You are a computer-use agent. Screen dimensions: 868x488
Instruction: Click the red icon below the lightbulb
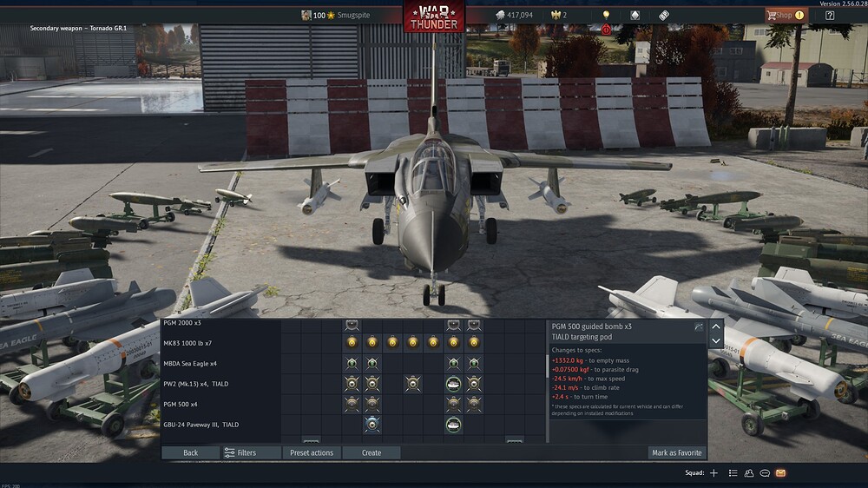coord(606,29)
